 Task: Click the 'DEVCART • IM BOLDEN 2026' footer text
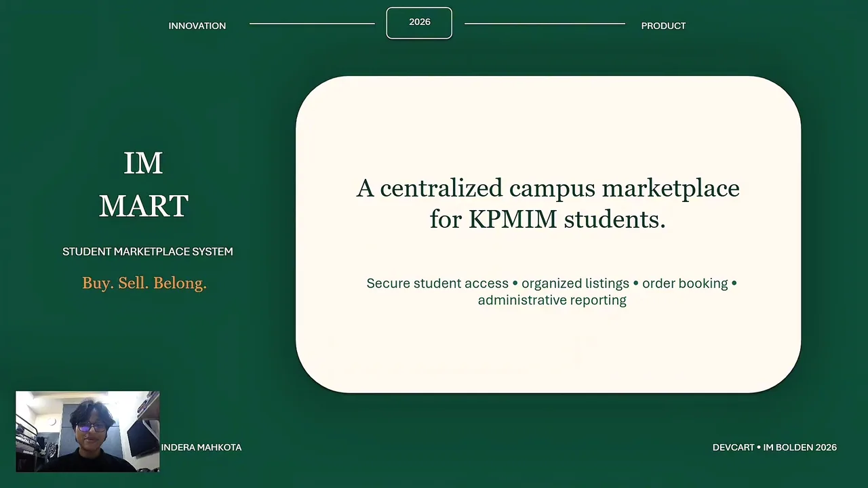pos(774,447)
